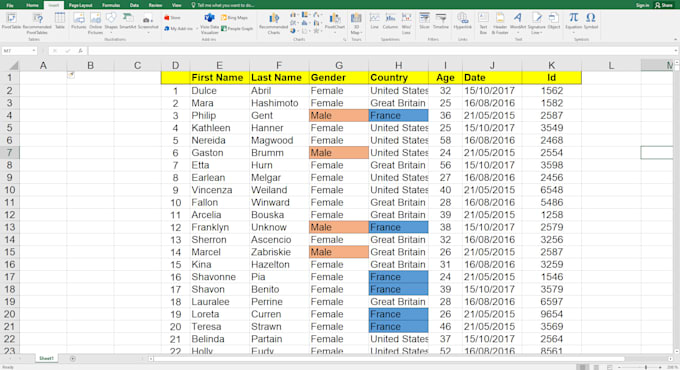This screenshot has height=370, width=680.
Task: Expand the My Add-ins dropdown
Action: 196,29
